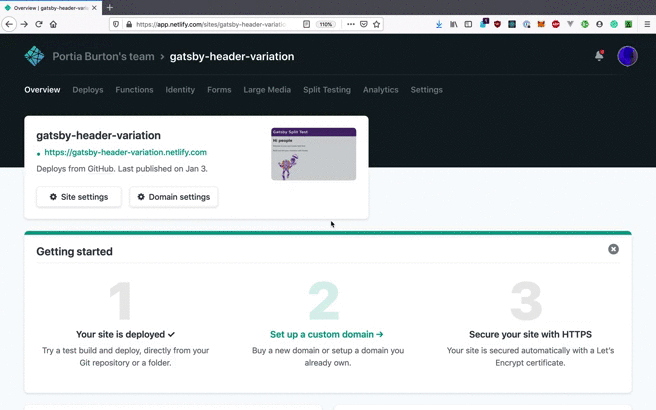This screenshot has height=410, width=656.
Task: Open the notifications bell
Action: click(x=599, y=56)
